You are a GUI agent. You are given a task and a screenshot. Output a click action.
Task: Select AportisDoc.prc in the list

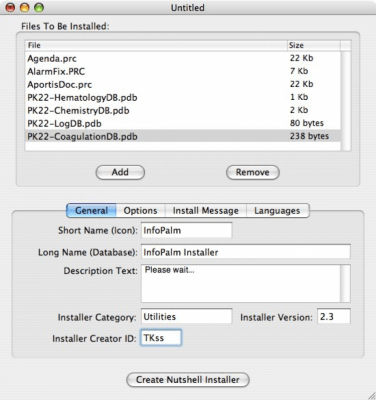point(183,84)
